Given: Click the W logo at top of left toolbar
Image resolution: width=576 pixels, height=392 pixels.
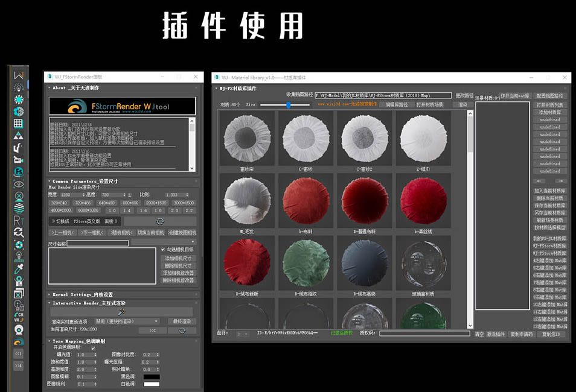Looking at the screenshot, I should click(x=19, y=75).
